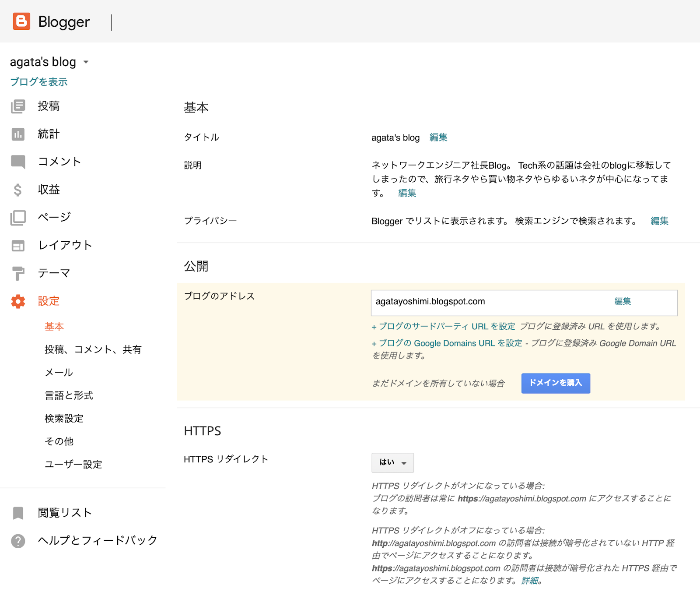Screen dimensions: 700x606
Task: Click ブログのサードパーティ URL を設定 link
Action: coord(444,326)
